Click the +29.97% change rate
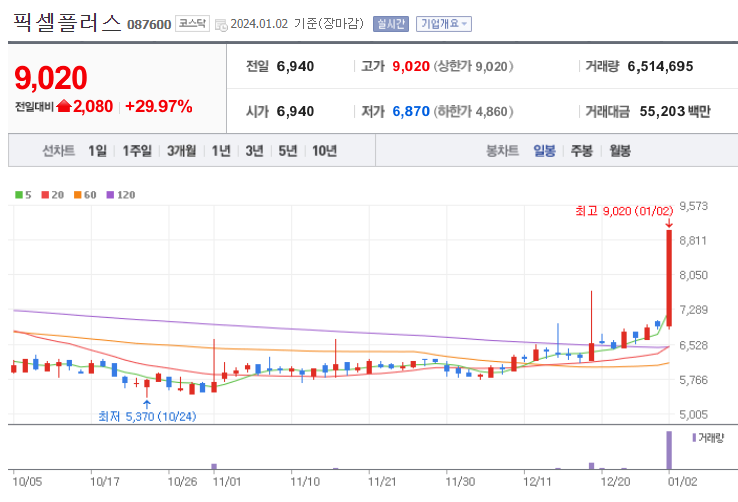738x502 pixels. [159, 106]
